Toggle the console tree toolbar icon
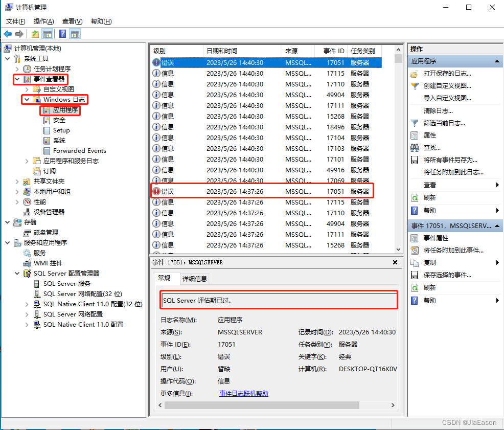This screenshot has width=504, height=430. pos(48,34)
